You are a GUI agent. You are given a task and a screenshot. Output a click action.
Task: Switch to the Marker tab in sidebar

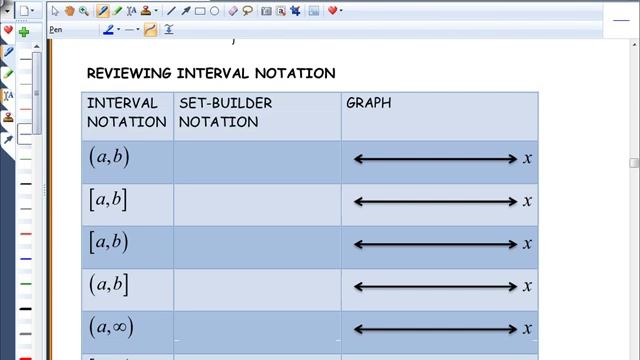8,74
